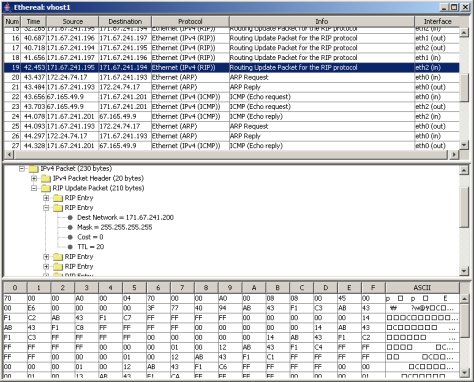The height and width of the screenshot is (382, 474).
Task: Minimize the Ethereal vhost1 window
Action: click(x=444, y=7)
